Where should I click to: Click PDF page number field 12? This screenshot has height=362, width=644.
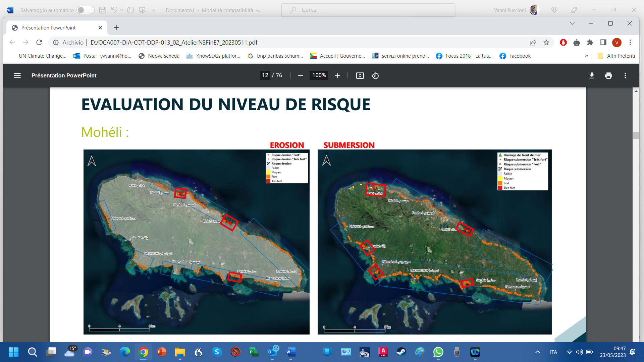coord(265,75)
